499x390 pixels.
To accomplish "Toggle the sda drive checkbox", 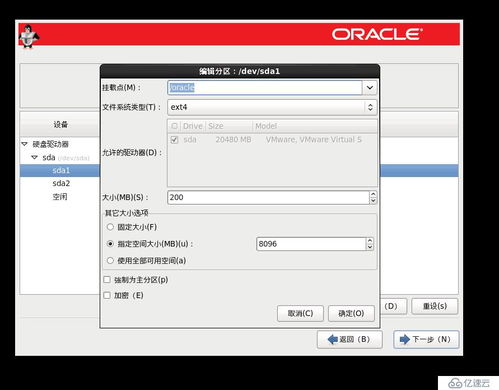I will [174, 140].
